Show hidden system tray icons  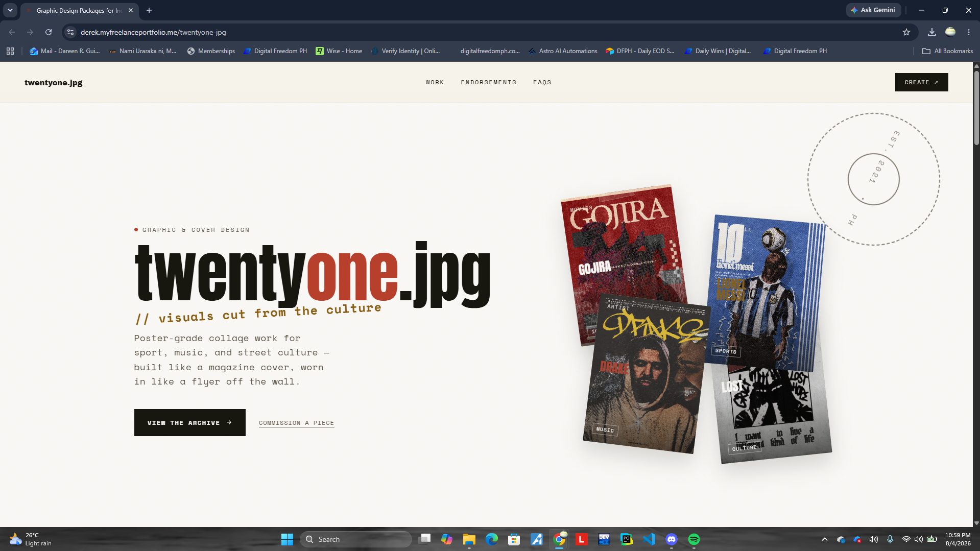click(x=825, y=539)
